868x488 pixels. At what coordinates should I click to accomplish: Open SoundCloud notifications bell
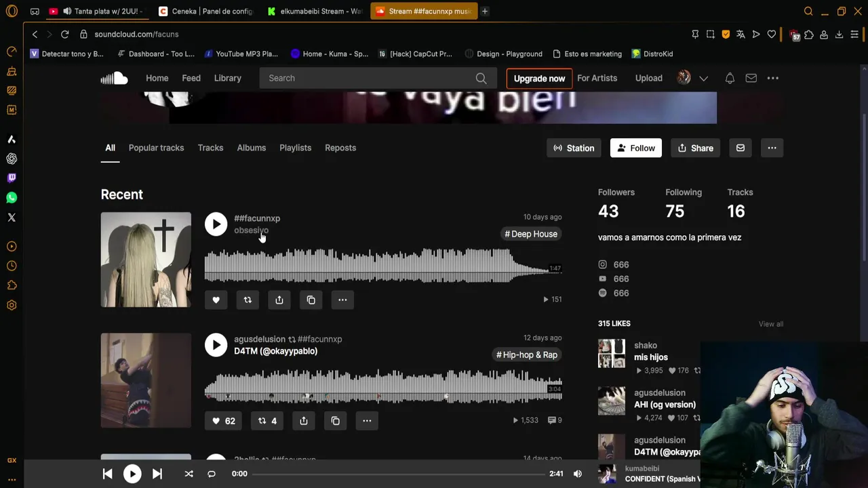click(730, 78)
